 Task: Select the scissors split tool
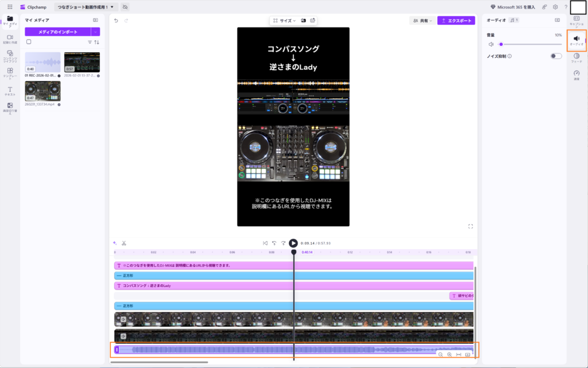point(123,243)
